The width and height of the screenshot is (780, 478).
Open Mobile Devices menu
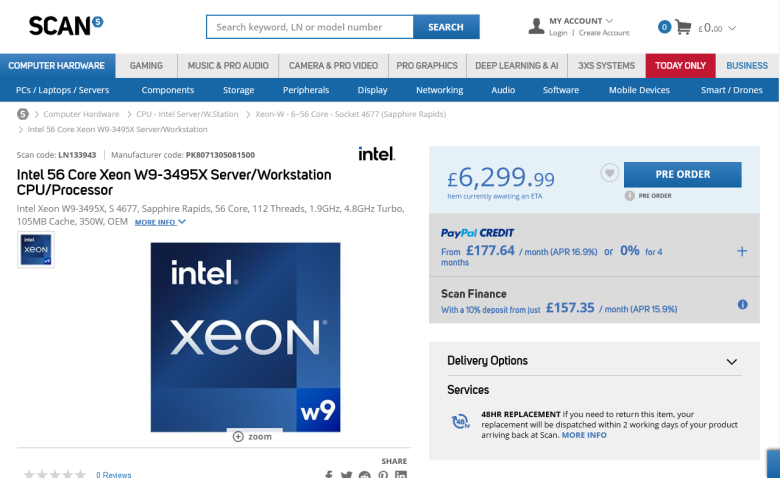639,90
